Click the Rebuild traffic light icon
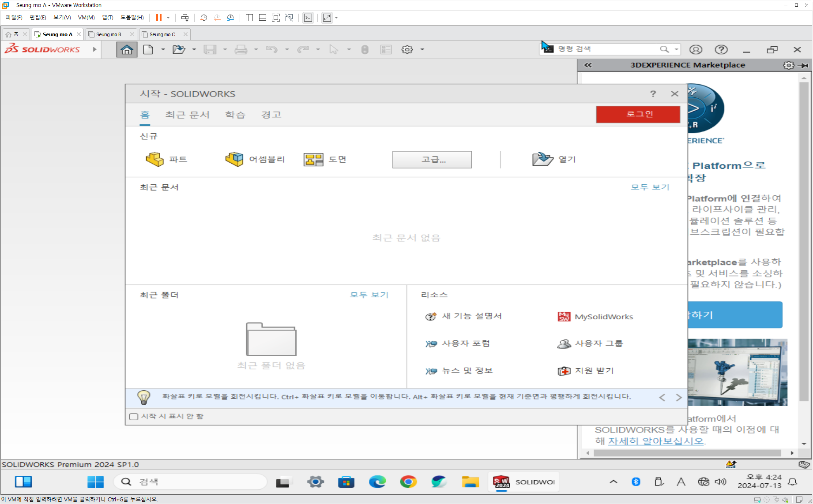The image size is (813, 504). coord(365,49)
